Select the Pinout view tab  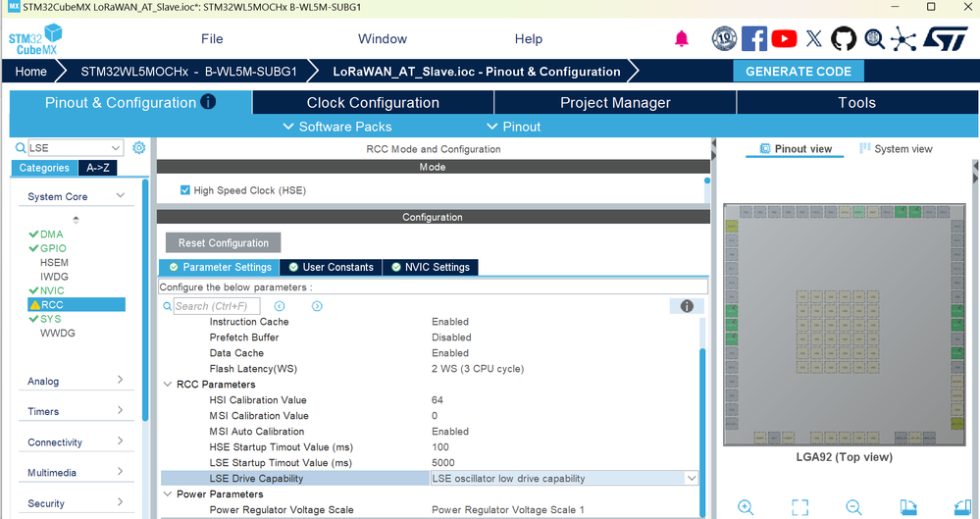[x=795, y=149]
